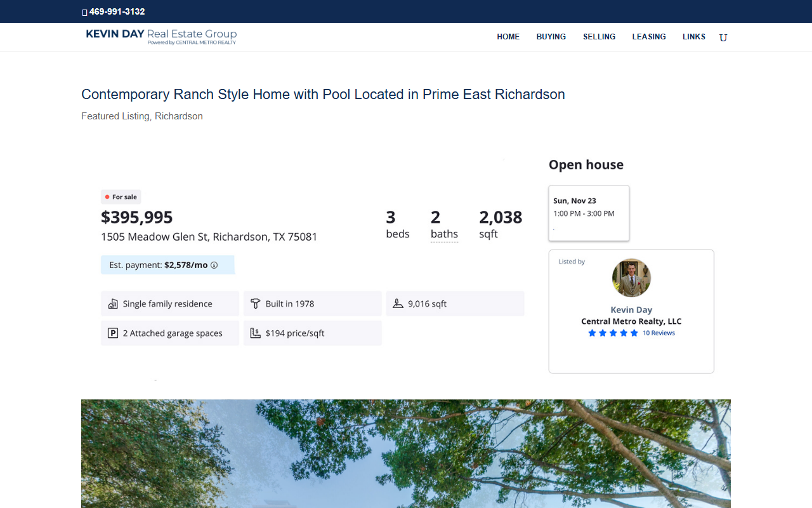Click the price per sqft icon

point(256,333)
